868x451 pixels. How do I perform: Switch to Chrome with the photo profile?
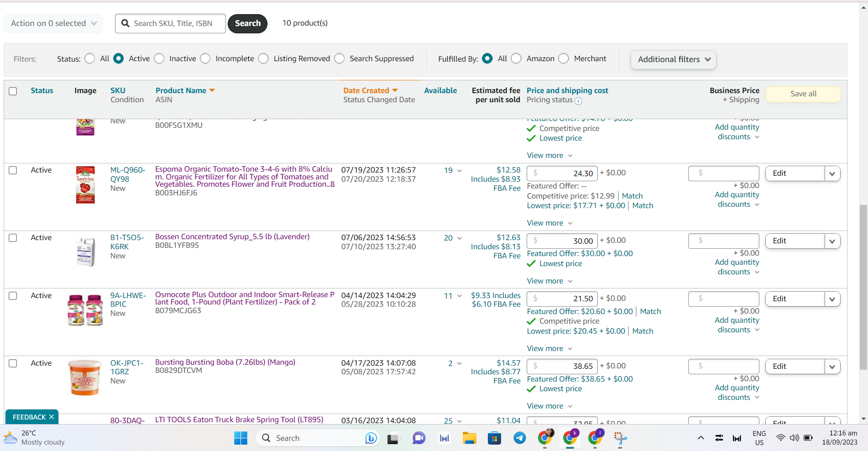click(545, 438)
